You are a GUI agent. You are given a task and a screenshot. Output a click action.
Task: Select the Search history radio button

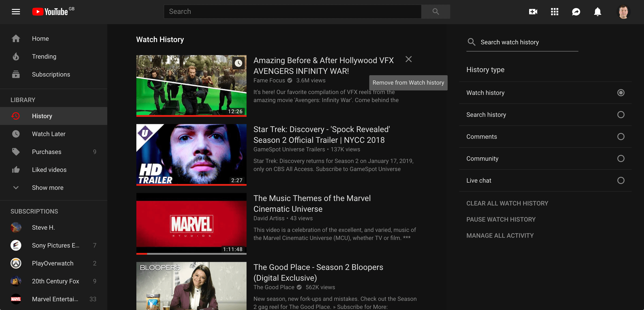(x=620, y=115)
